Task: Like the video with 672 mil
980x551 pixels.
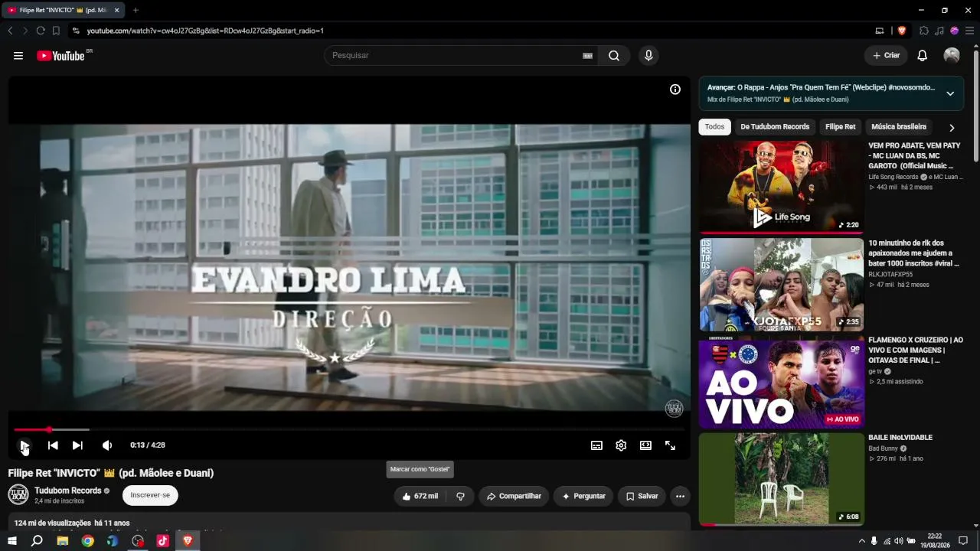Action: (420, 496)
